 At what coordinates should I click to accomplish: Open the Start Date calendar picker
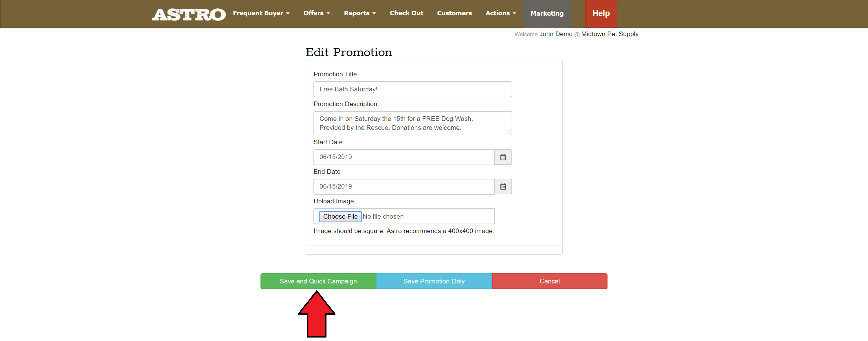[503, 157]
